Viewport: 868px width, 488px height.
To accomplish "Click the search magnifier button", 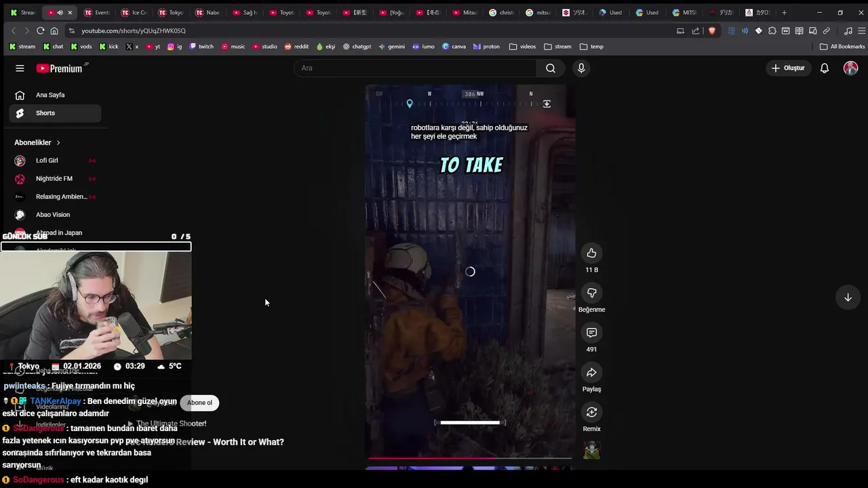I will click(551, 68).
